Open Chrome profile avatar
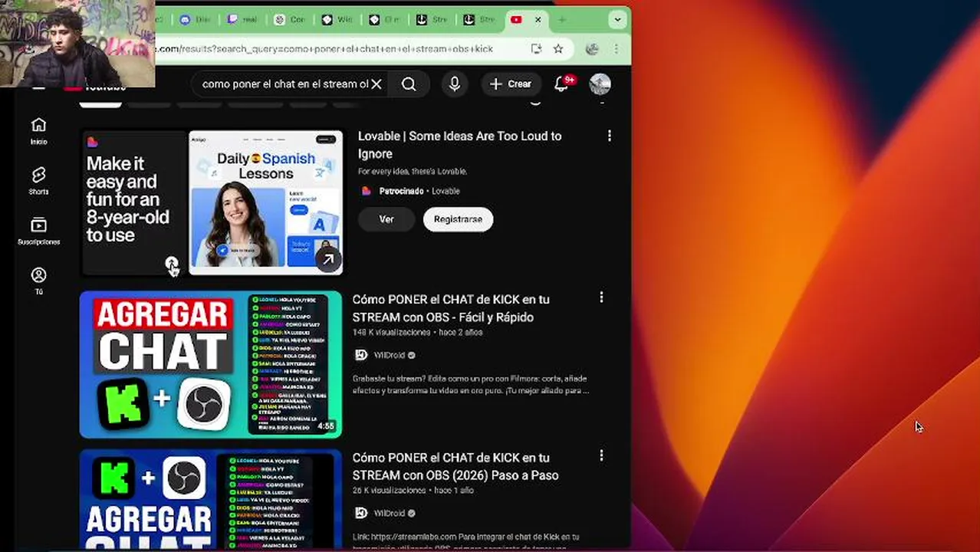Viewport: 980px width, 552px height. point(592,49)
